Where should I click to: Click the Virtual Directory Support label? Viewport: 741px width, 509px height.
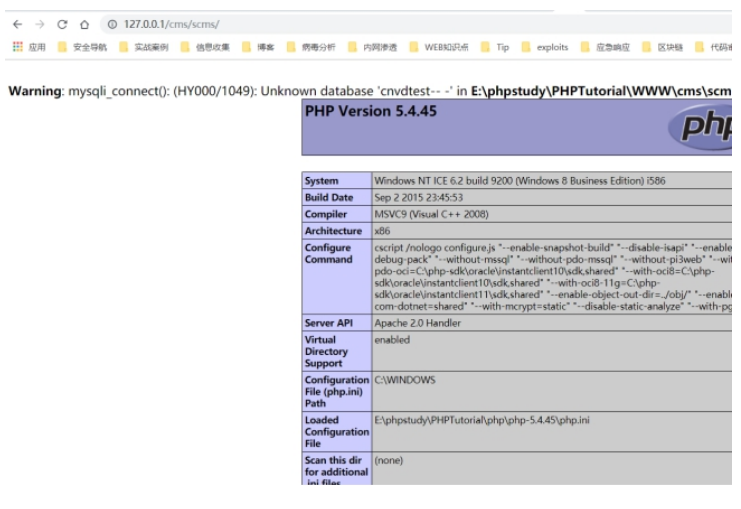[x=326, y=351]
